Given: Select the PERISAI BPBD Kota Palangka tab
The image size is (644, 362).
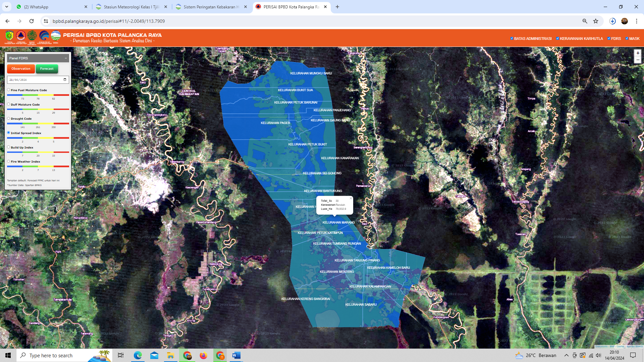Looking at the screenshot, I should [291, 7].
